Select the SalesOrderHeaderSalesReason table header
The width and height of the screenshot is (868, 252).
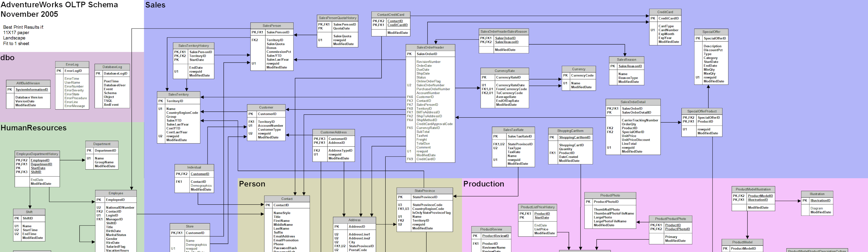click(504, 32)
